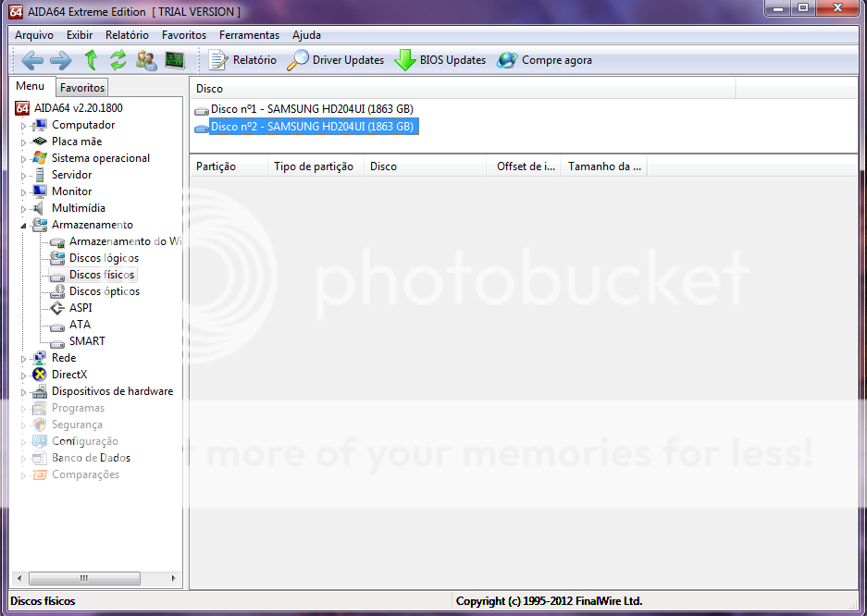
Task: Click the BIOS Updates green arrow button
Action: [x=440, y=60]
